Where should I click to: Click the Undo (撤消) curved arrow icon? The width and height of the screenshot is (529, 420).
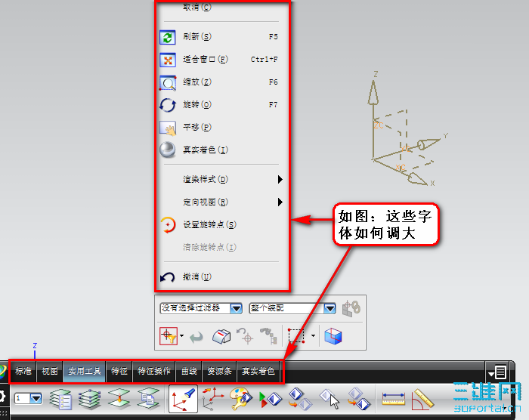pos(167,277)
